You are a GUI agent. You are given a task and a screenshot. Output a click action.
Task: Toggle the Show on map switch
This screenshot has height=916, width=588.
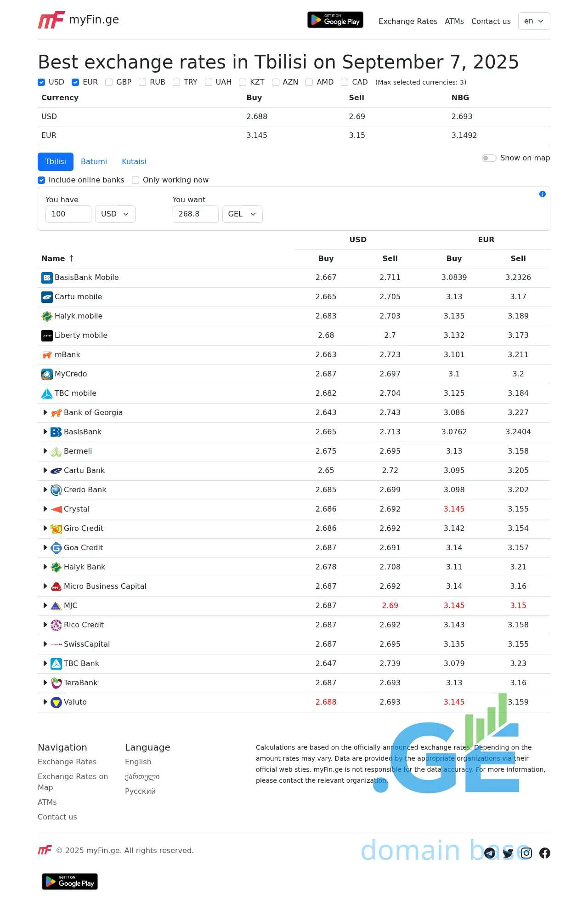pyautogui.click(x=489, y=158)
